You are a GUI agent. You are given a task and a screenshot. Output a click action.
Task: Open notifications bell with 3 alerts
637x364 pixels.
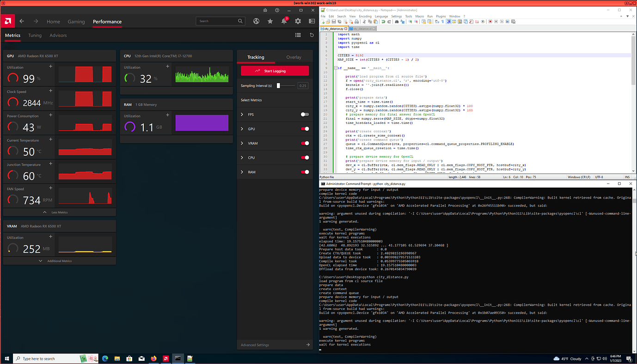[284, 21]
